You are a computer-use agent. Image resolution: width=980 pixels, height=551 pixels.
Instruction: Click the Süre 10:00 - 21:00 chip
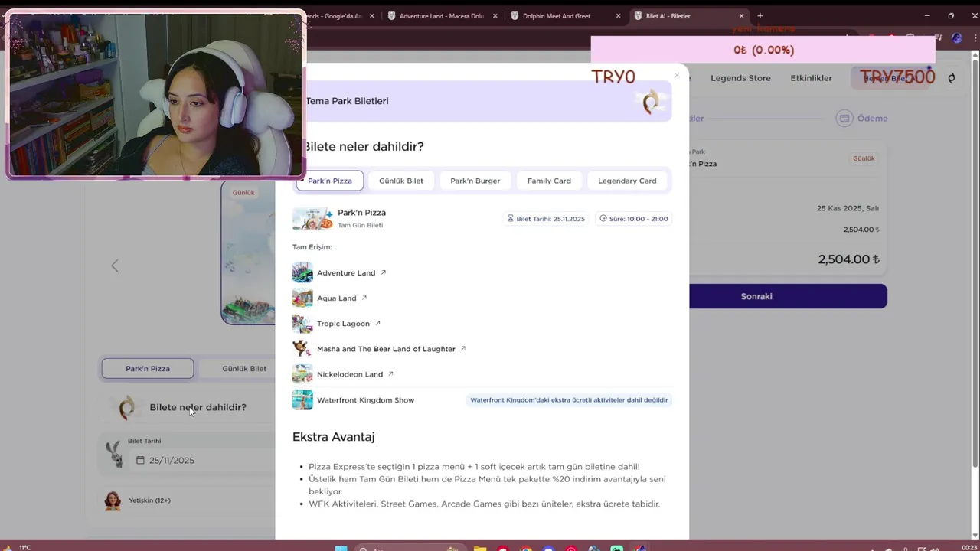coord(634,219)
